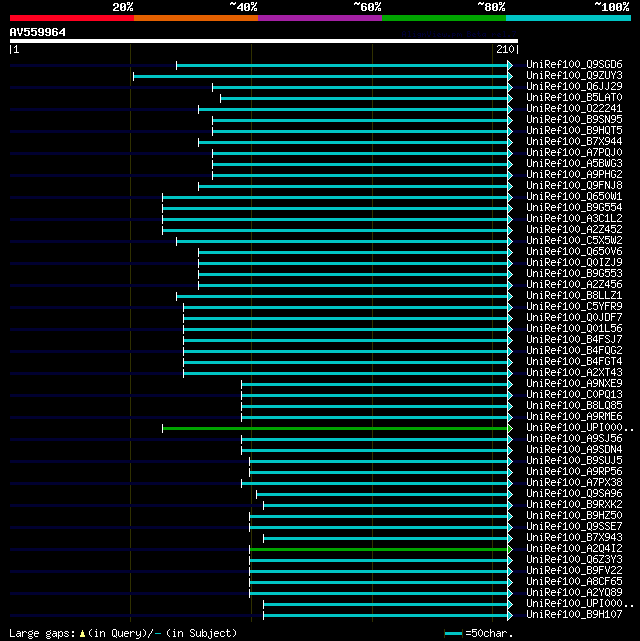Open hit UniRef100_Q9FNJ8
Viewport: 640px width, 641px height.
pos(574,186)
